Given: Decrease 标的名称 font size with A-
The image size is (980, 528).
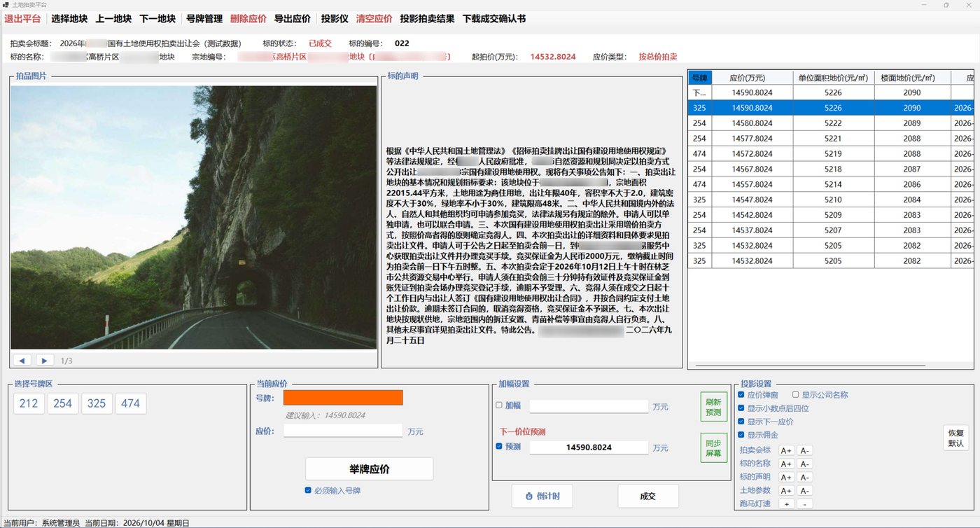Looking at the screenshot, I should pyautogui.click(x=804, y=464).
